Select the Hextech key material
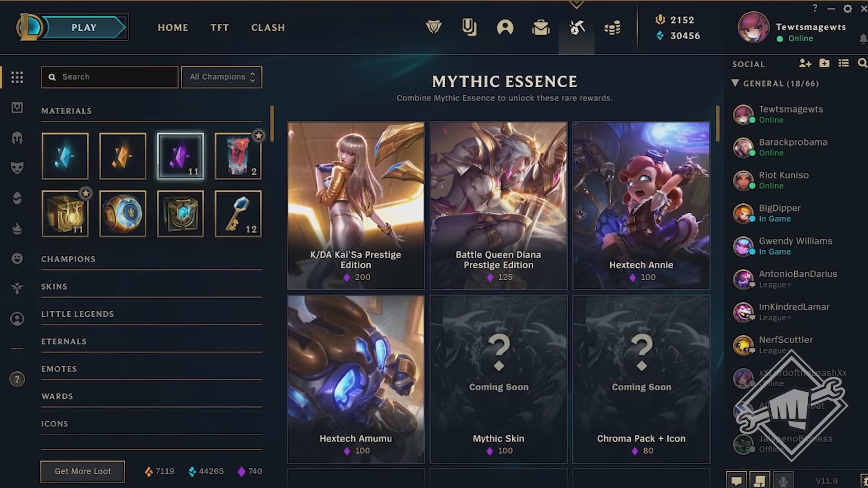Screen dimensions: 868x488 [x=238, y=214]
